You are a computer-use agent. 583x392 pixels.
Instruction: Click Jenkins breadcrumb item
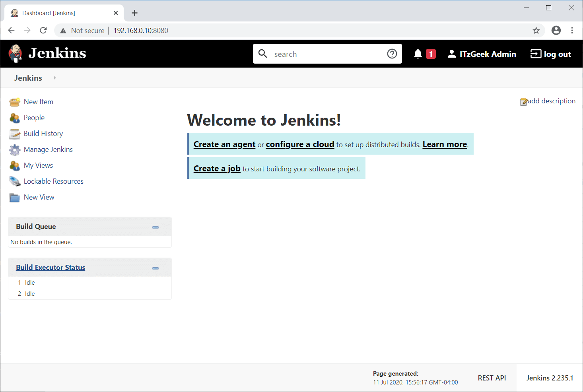28,78
